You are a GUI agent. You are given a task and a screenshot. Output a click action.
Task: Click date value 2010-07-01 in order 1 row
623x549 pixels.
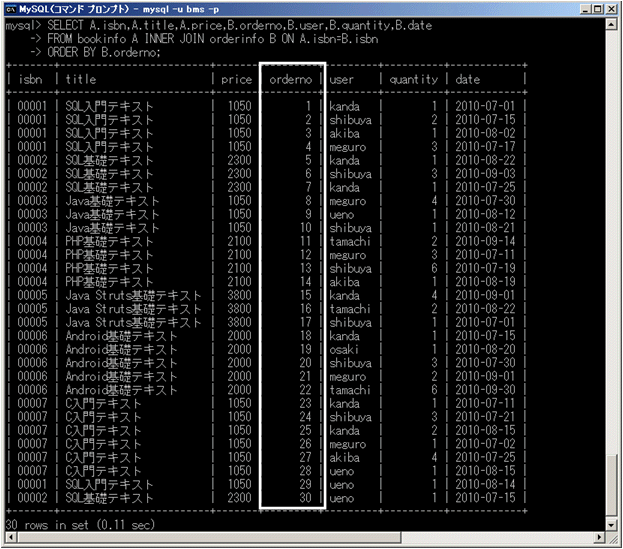[485, 106]
